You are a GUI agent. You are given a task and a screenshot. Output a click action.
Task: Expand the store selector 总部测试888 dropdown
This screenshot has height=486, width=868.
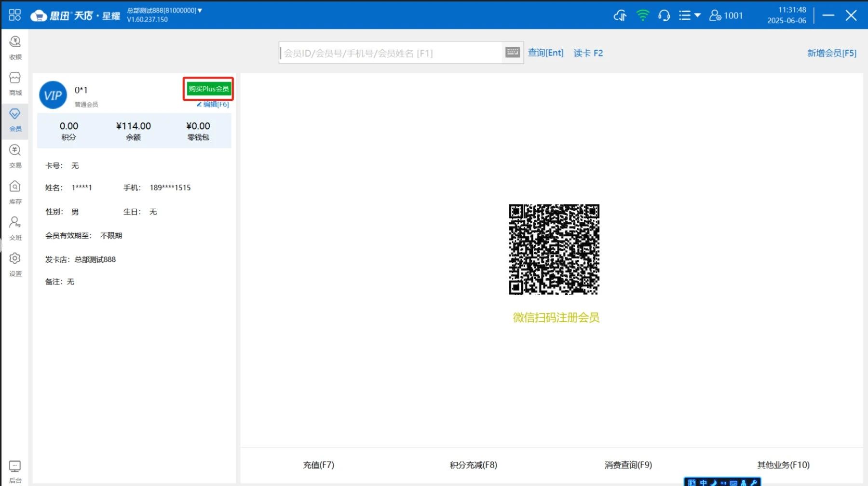point(164,10)
